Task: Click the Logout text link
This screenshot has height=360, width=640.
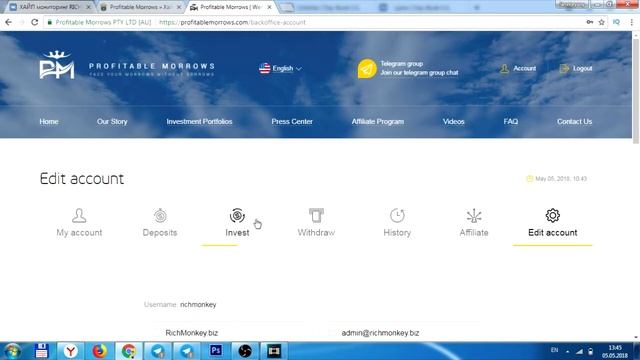Action: [582, 69]
